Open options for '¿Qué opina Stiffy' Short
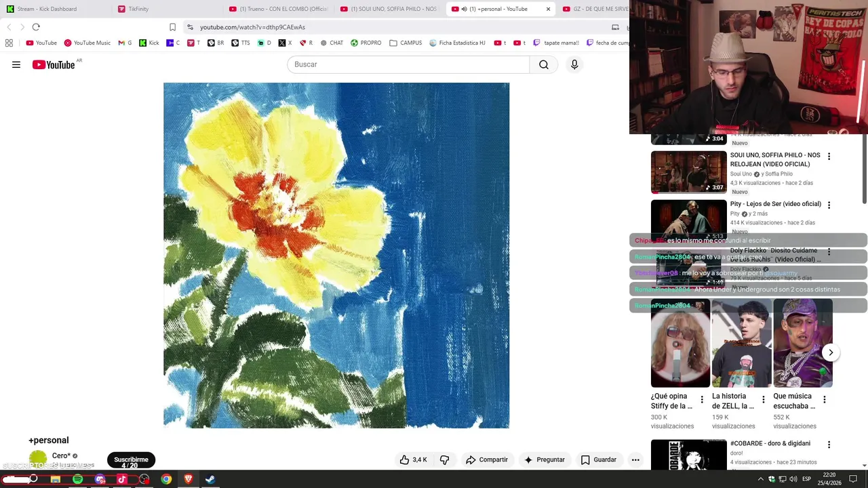 pos(702,400)
